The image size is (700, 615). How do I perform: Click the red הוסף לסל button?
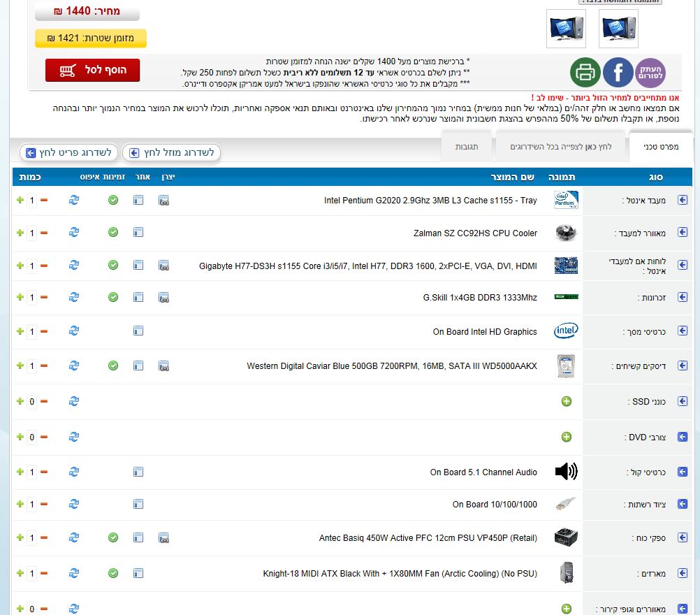(92, 70)
